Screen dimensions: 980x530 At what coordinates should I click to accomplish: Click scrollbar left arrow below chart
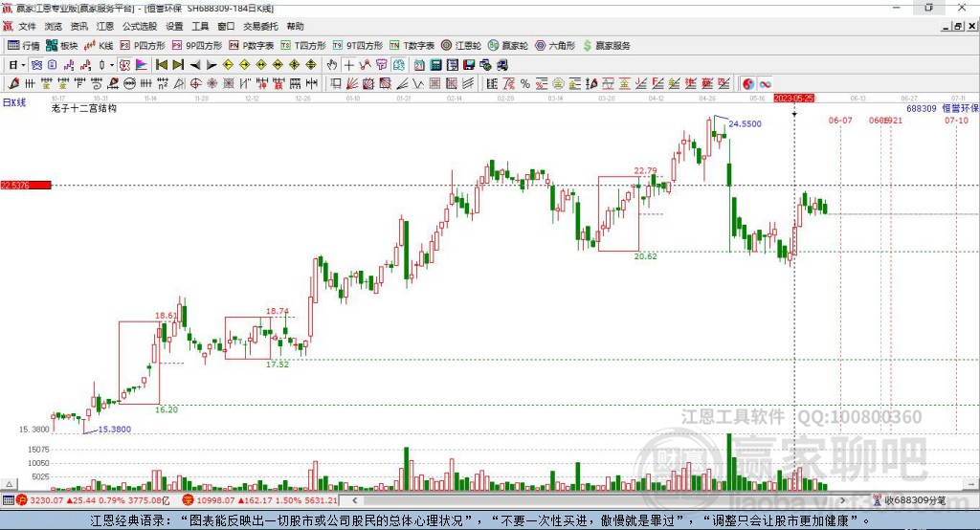(354, 500)
